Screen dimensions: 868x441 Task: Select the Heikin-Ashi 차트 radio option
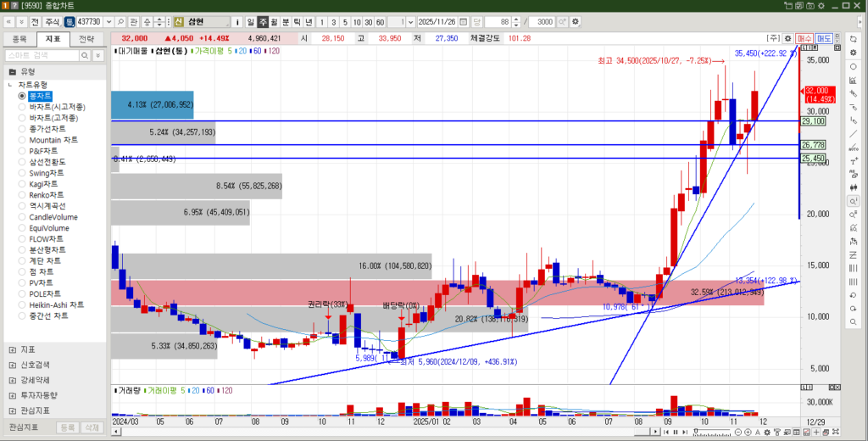coord(22,304)
